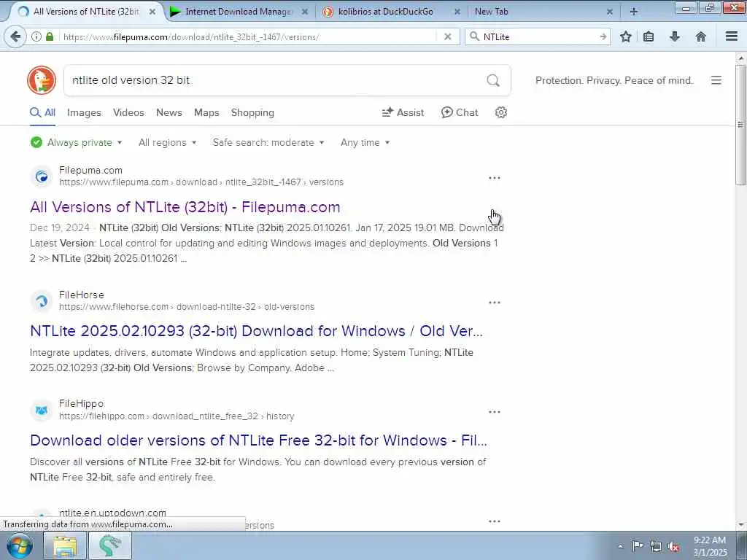747x560 pixels.
Task: Open the search settings gear icon
Action: click(x=500, y=112)
